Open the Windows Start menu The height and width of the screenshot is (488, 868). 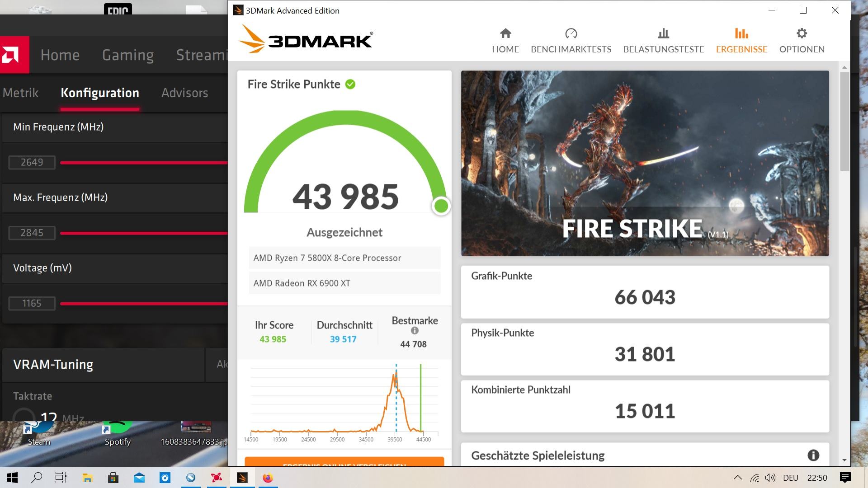pyautogui.click(x=12, y=478)
